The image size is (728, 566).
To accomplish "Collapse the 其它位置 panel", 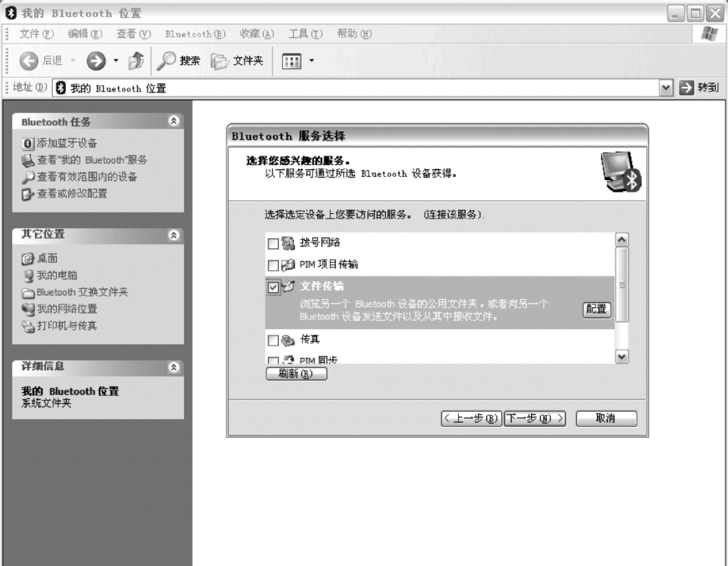I will coord(174,235).
